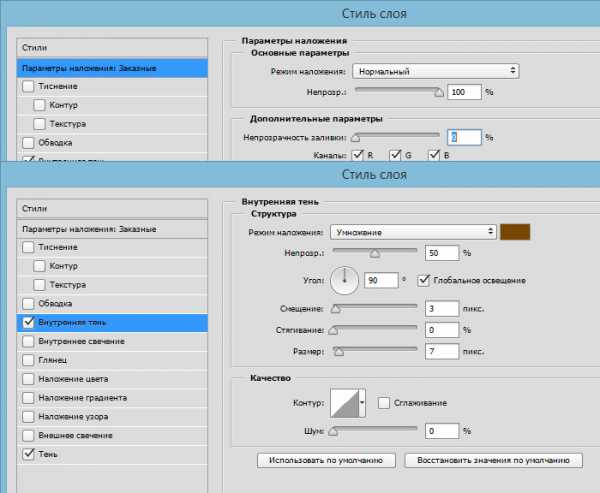This screenshot has width=600, height=493.
Task: Uncheck the R channel checkbox
Action: (x=357, y=155)
